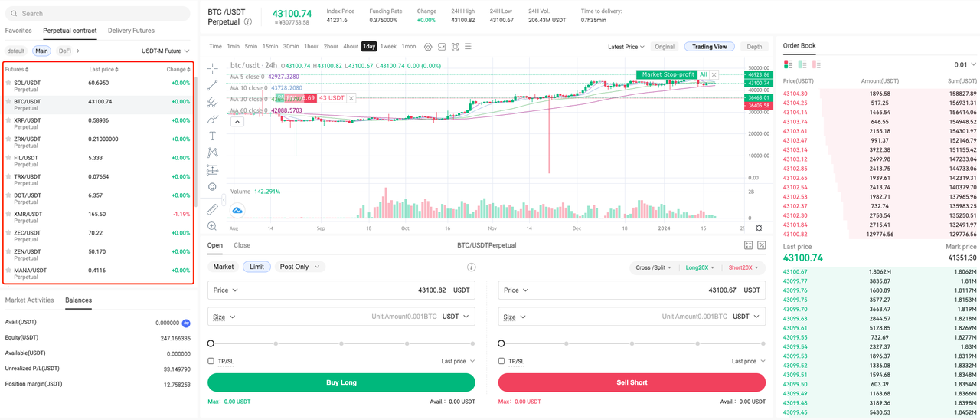Select the text annotation tool
This screenshot has width=980, height=420.
click(x=212, y=136)
